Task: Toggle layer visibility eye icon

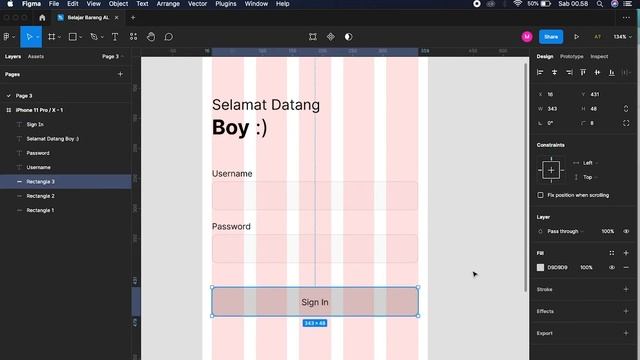Action: coord(626,231)
